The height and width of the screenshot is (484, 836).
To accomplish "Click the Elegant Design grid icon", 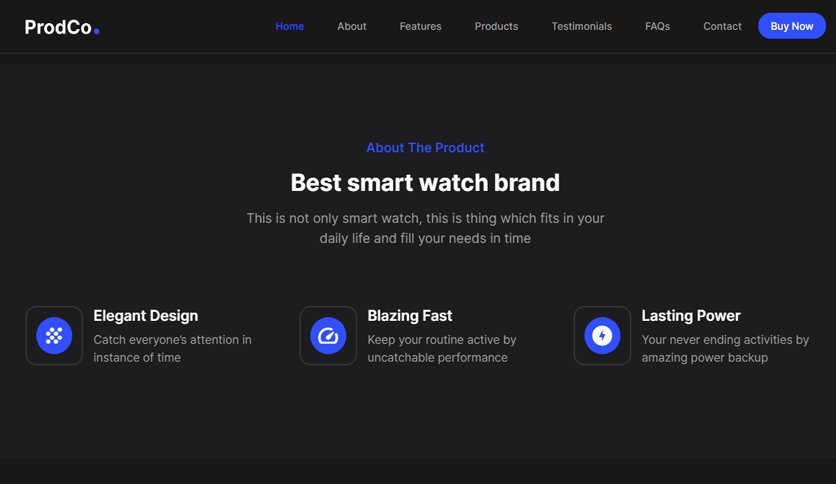I will click(x=54, y=335).
